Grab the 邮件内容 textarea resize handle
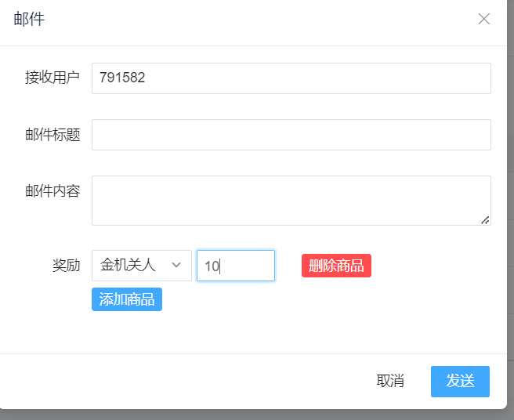This screenshot has height=420, width=514. 485,220
